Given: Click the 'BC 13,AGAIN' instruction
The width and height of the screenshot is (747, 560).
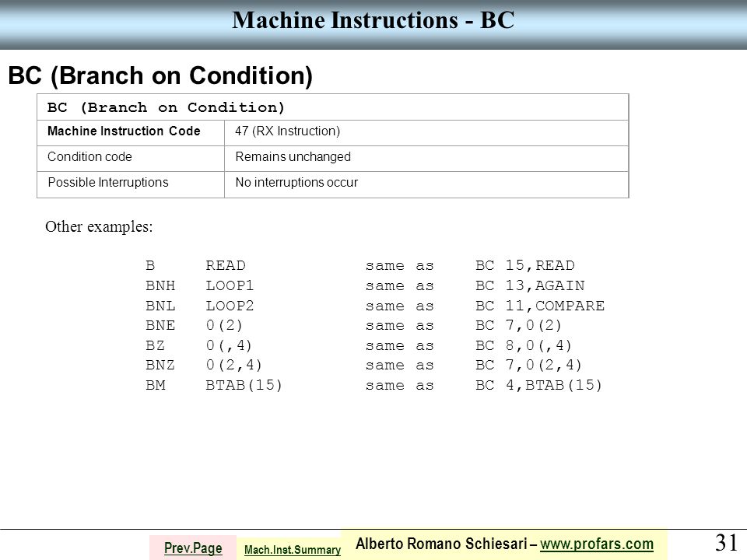Looking at the screenshot, I should (x=530, y=285).
